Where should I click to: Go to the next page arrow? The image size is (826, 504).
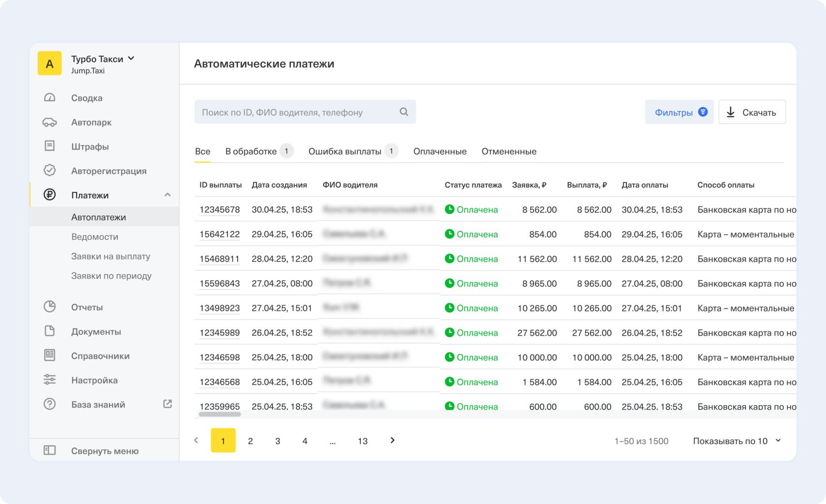[x=392, y=440]
